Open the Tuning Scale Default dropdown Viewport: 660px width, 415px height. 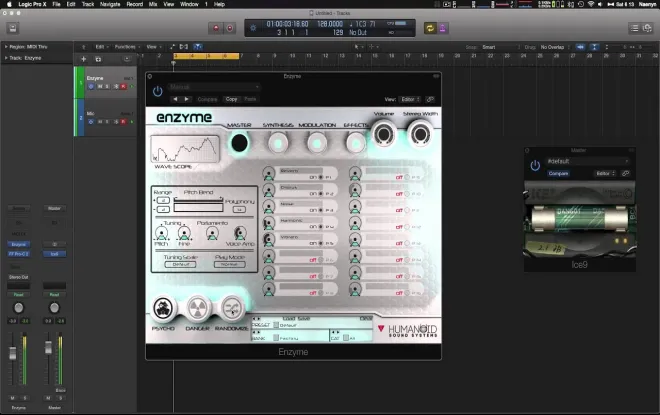point(180,264)
